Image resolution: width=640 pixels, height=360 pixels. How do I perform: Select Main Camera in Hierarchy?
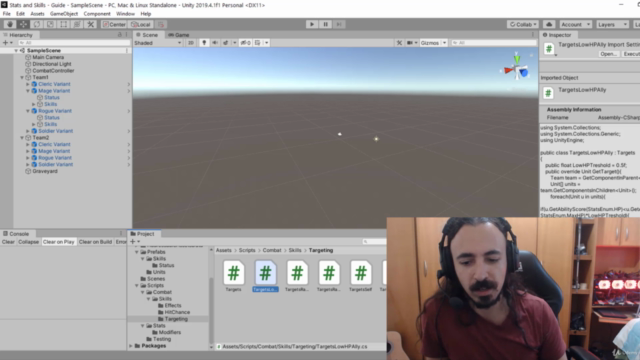48,58
